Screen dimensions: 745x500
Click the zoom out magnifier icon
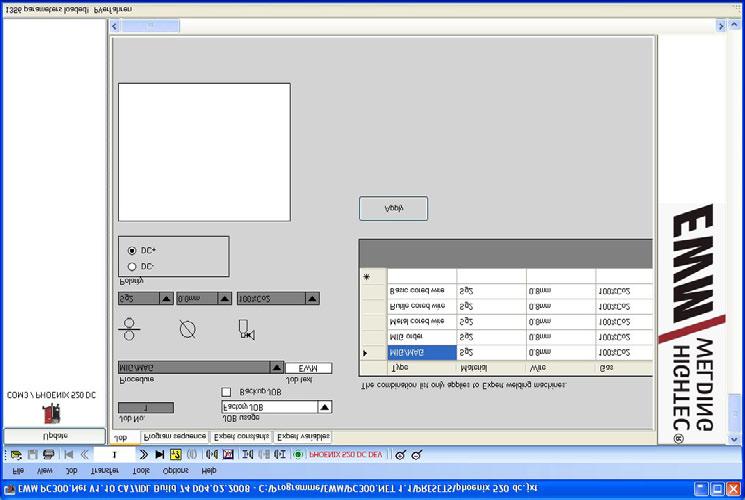click(x=417, y=455)
